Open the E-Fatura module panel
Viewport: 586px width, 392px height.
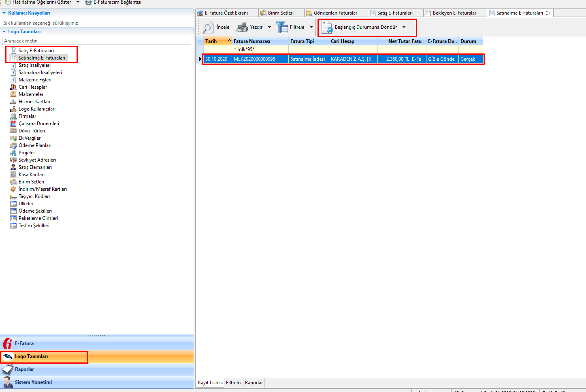(x=24, y=343)
